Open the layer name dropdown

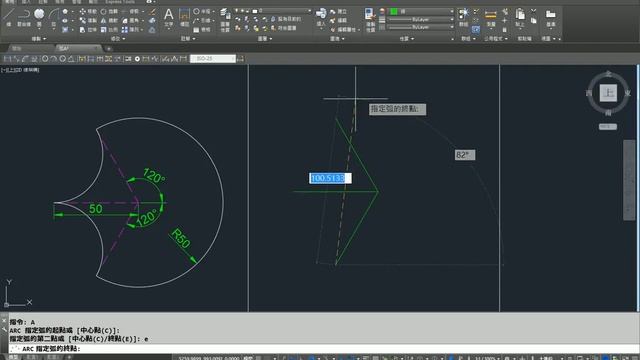[272, 11]
